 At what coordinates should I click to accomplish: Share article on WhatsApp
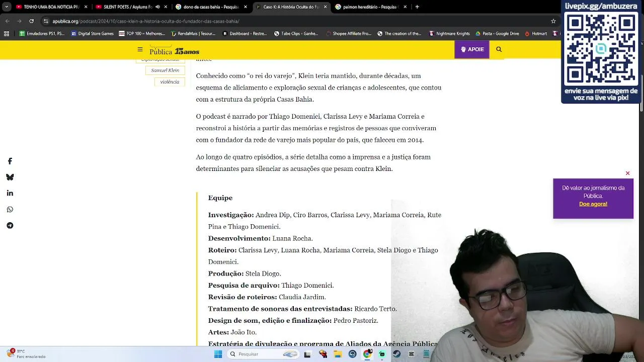[x=10, y=209]
